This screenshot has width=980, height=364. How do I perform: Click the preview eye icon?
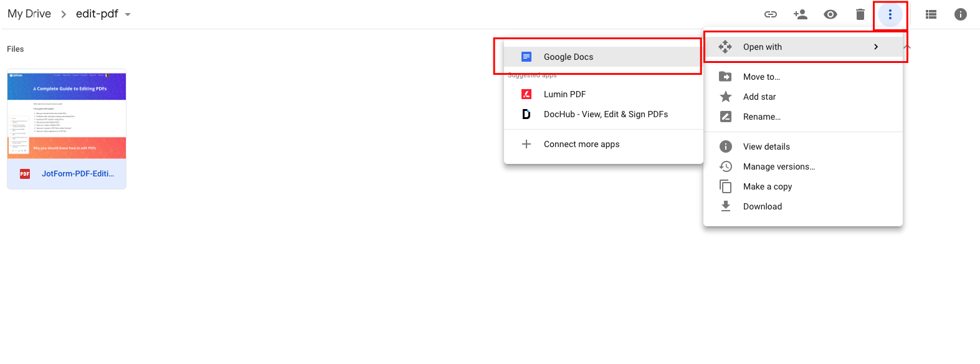[x=830, y=14]
